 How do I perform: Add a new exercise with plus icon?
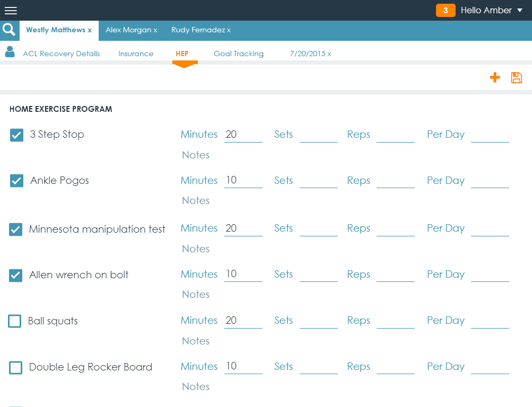tap(494, 78)
